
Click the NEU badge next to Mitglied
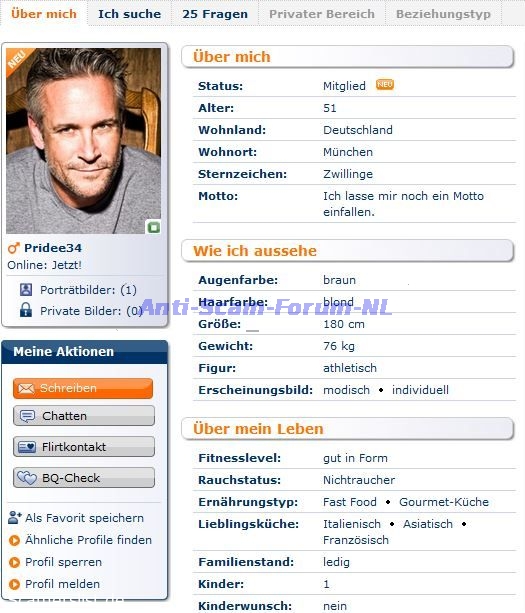[x=385, y=84]
